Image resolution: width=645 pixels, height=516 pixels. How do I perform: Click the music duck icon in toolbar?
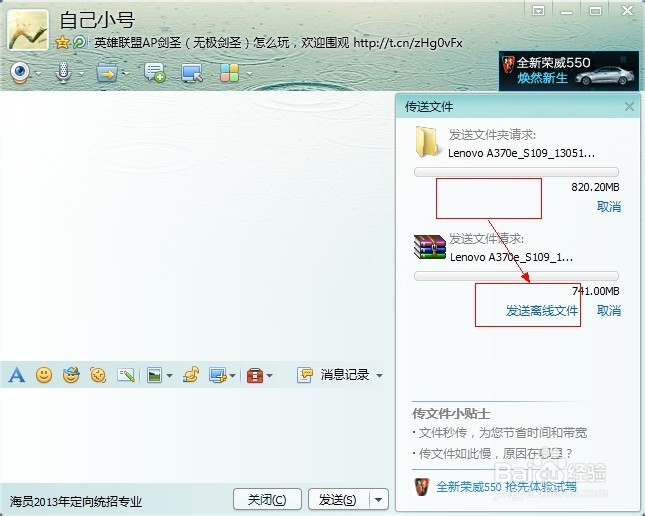tap(191, 375)
